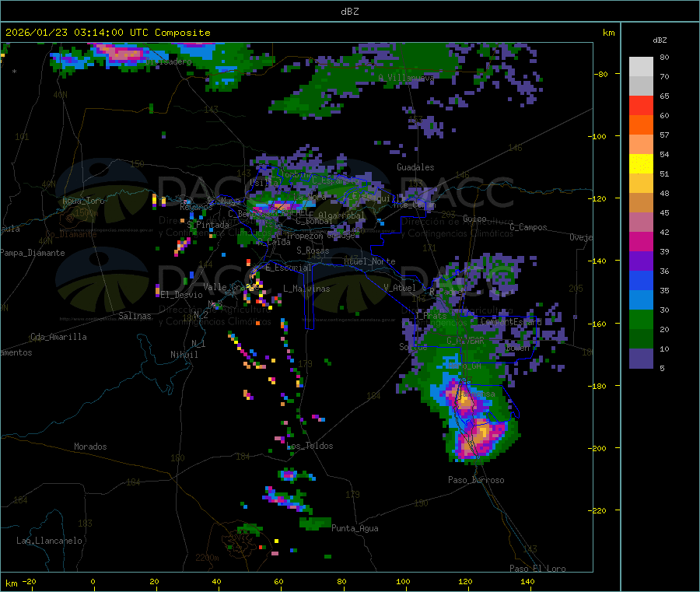Viewport: 700px width, 592px height.
Task: Click the 'Cda_Amarilla' place label
Action: tap(58, 337)
